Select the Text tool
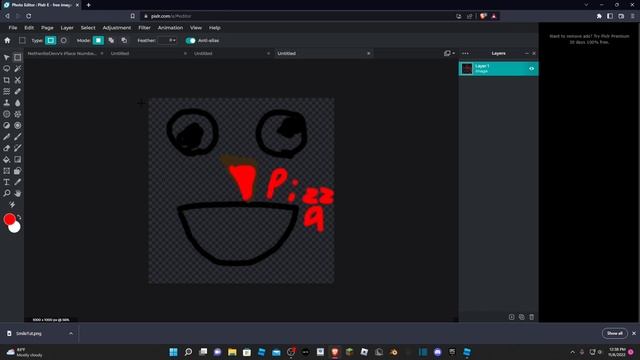This screenshot has height=360, width=640. 7,182
